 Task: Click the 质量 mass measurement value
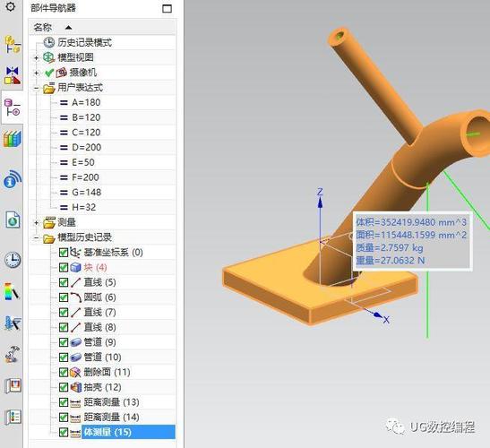(x=390, y=248)
